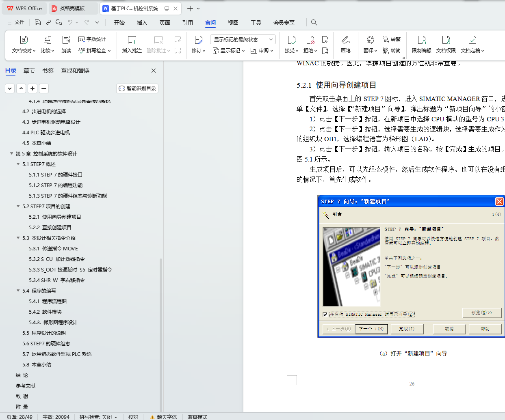The image size is (505, 420).
Task: Toggle the SIMATIC Manager startup wizard checkbox
Action: [x=325, y=314]
